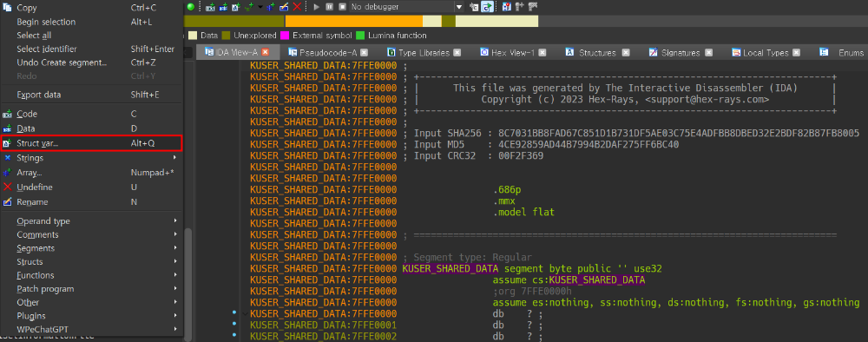Click the '.model flat' directive line
Viewport: 868px width, 342px height.
coord(523,212)
